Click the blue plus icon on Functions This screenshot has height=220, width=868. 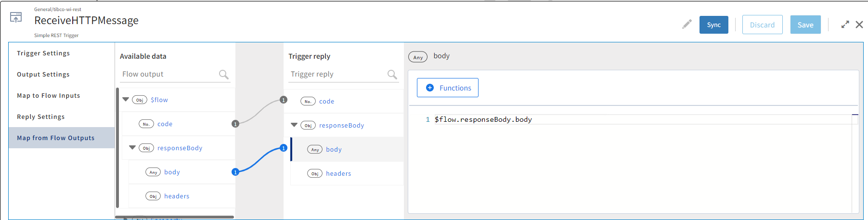(x=430, y=88)
